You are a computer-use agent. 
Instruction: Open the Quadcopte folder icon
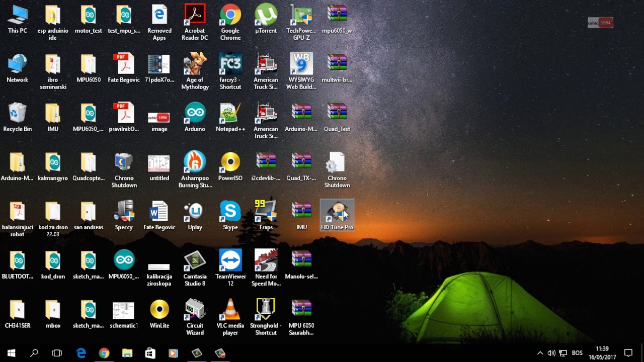tap(89, 167)
